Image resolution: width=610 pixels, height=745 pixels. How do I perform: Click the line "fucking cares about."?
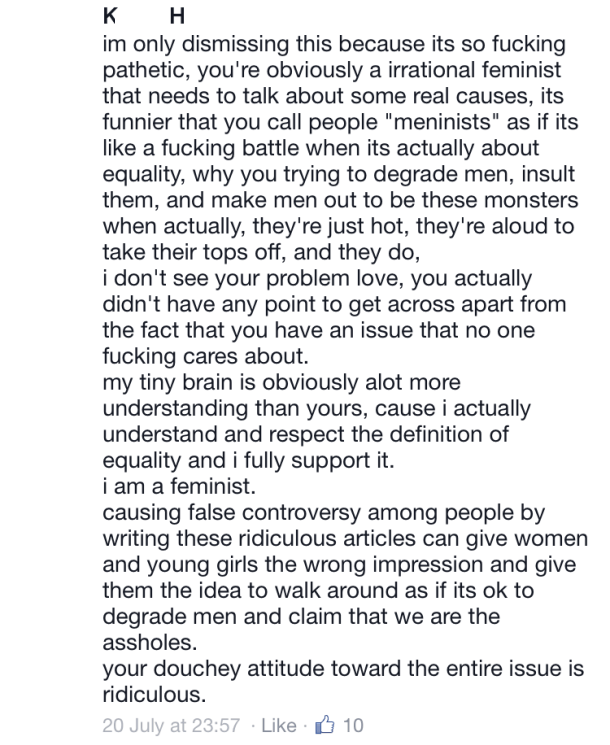(x=206, y=356)
